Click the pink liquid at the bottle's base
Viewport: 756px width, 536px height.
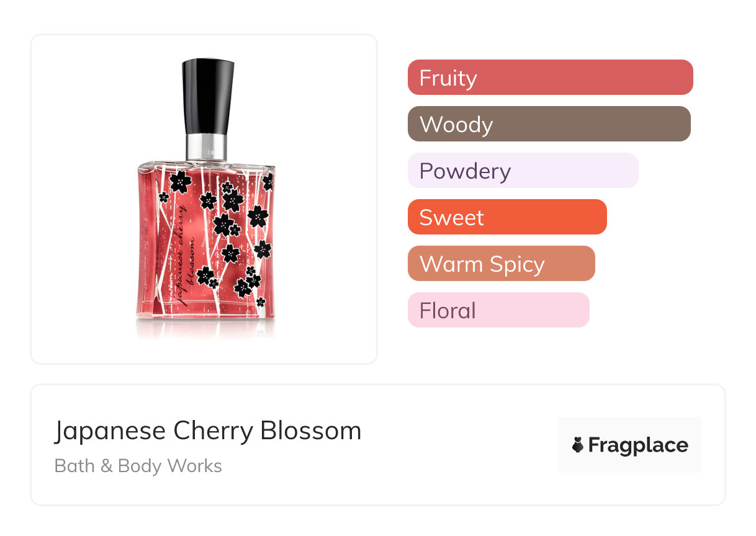(205, 310)
